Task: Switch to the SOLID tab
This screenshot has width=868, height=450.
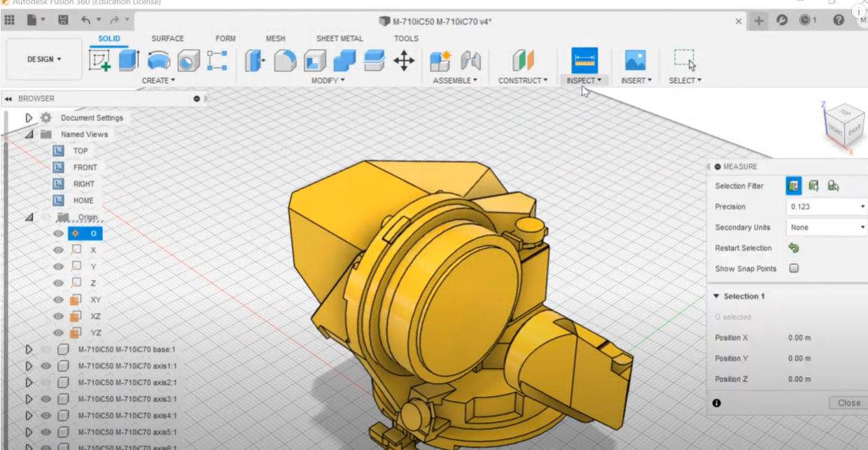Action: [x=109, y=38]
